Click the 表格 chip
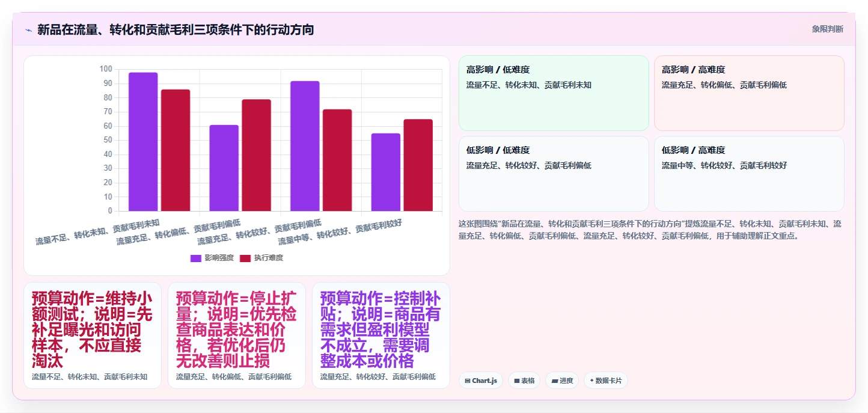The image size is (868, 413). click(524, 381)
